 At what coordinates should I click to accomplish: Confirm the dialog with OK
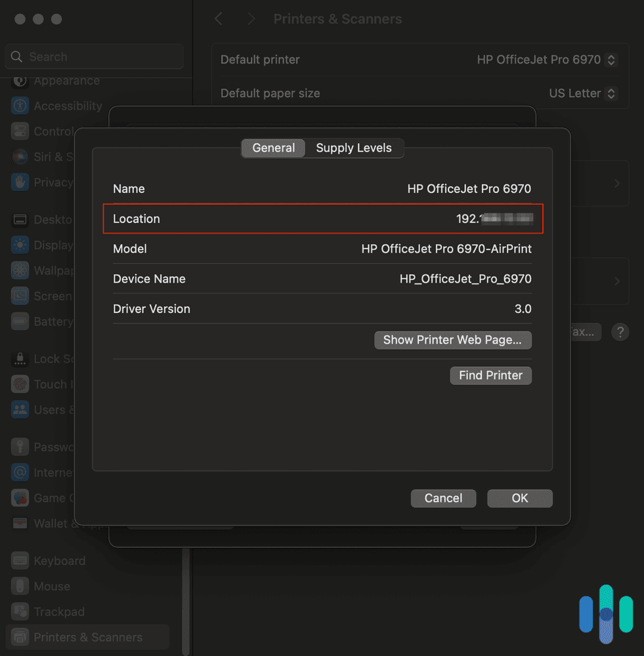[x=519, y=499]
